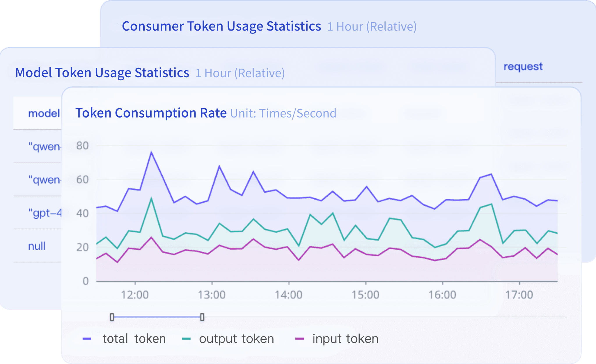Open the second "qwen" model row

click(44, 180)
